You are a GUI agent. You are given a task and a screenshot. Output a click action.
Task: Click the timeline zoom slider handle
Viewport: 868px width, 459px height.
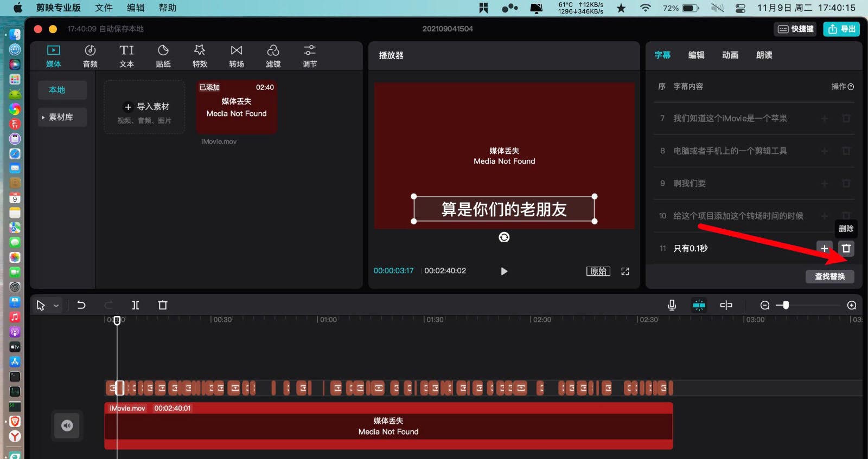point(786,305)
